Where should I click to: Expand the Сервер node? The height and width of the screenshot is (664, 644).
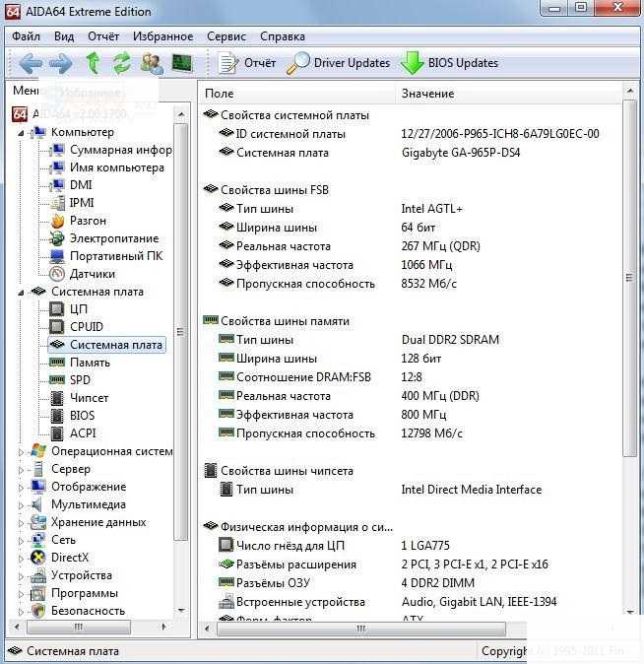click(21, 470)
